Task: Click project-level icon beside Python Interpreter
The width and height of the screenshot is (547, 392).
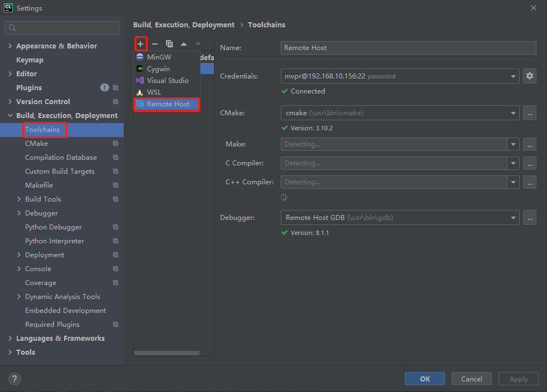Action: pyautogui.click(x=115, y=241)
